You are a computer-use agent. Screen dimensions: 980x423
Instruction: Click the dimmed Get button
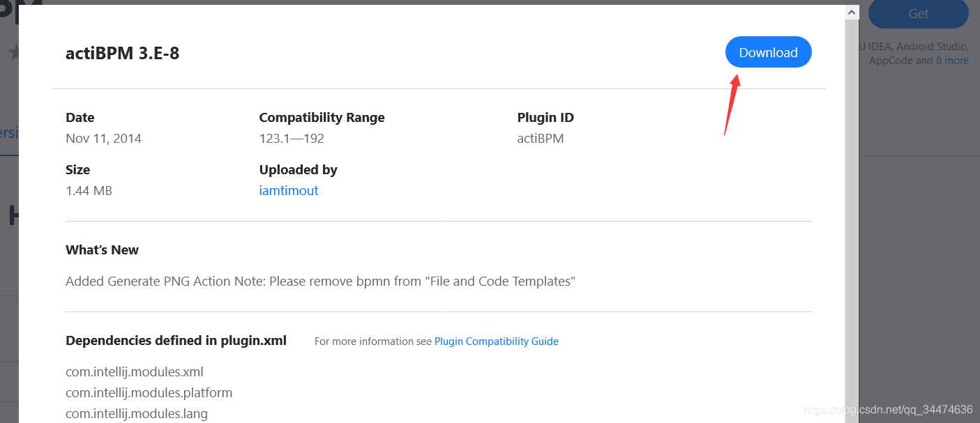pos(918,13)
